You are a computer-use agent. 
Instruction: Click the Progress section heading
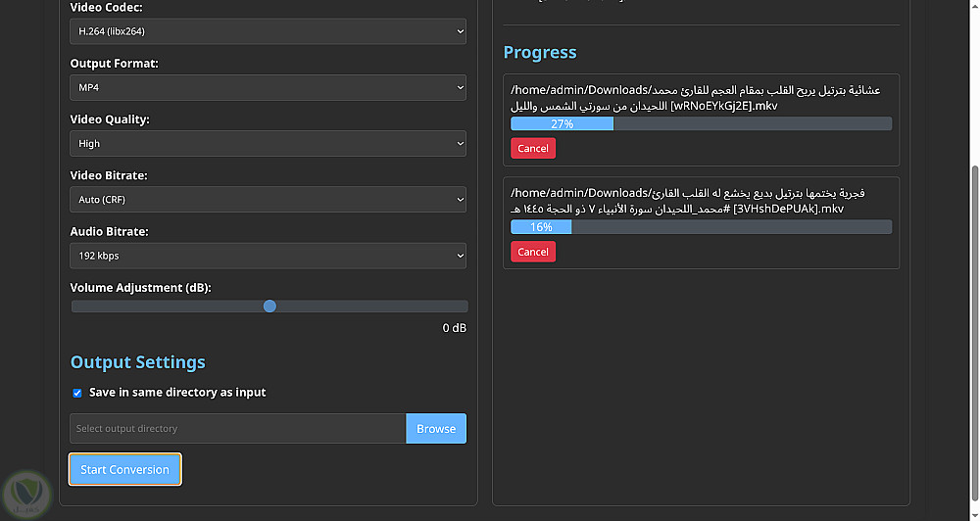pos(540,53)
